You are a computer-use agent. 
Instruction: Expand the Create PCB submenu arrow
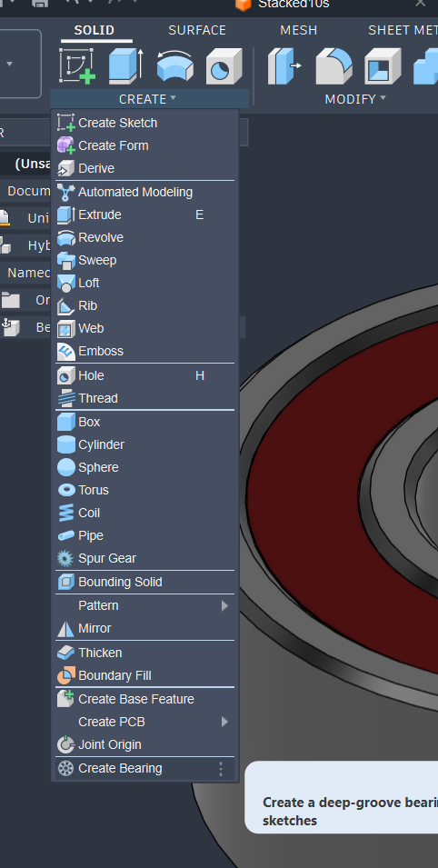[x=224, y=722]
